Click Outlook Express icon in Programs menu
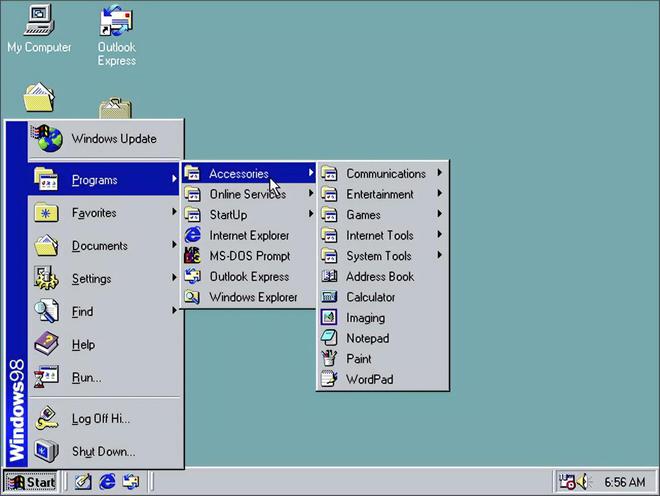 click(193, 276)
